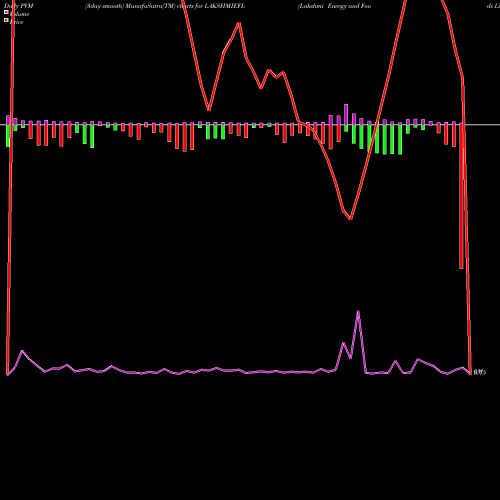Click the 'Daily PVM' title text

tap(19, 6)
